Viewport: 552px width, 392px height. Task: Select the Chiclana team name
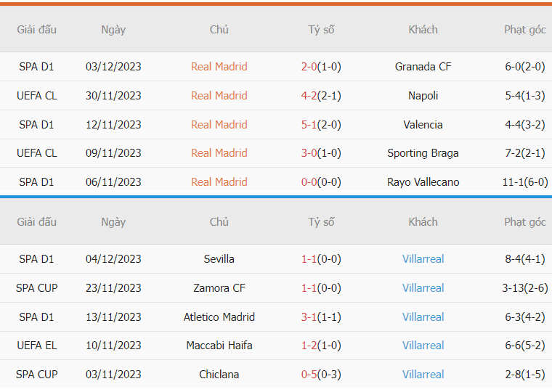pyautogui.click(x=219, y=375)
